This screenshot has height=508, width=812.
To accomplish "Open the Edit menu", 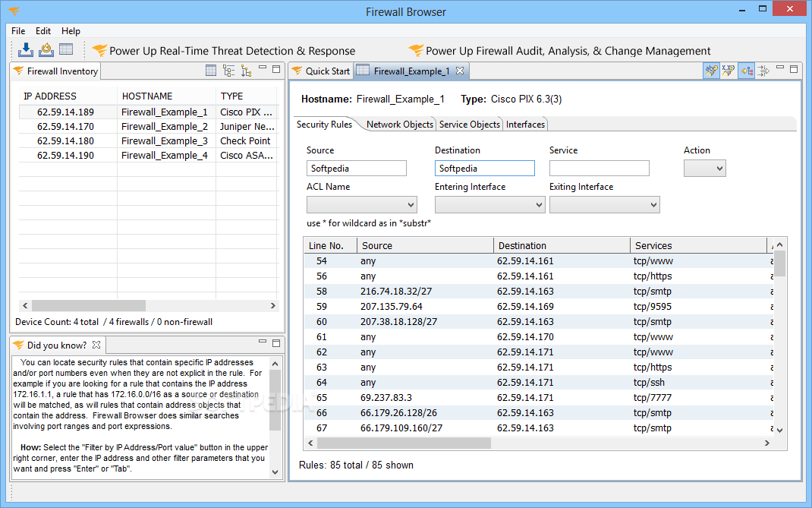I will [x=43, y=31].
